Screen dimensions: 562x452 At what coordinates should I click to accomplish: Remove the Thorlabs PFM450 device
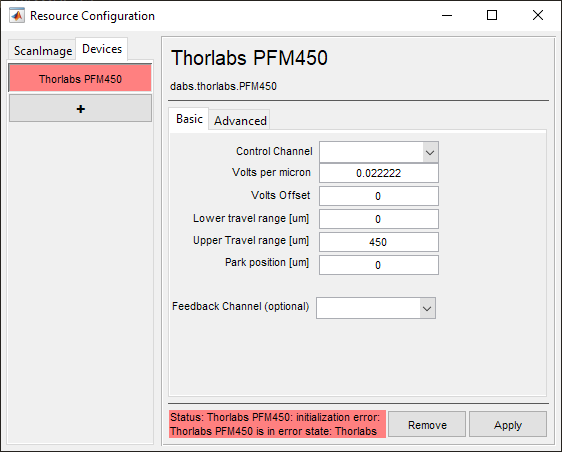pyautogui.click(x=427, y=424)
